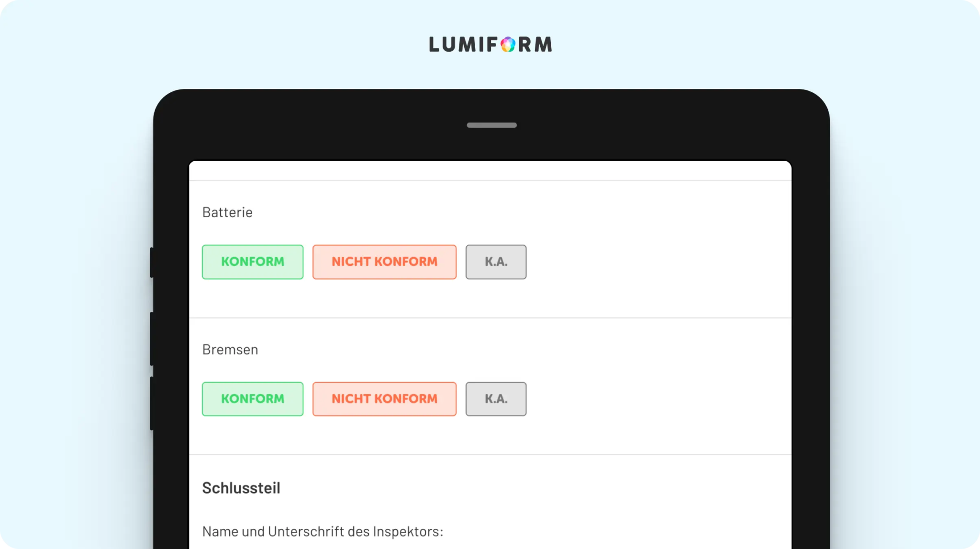Choose K.A. for Batterie
The width and height of the screenshot is (980, 549).
496,262
